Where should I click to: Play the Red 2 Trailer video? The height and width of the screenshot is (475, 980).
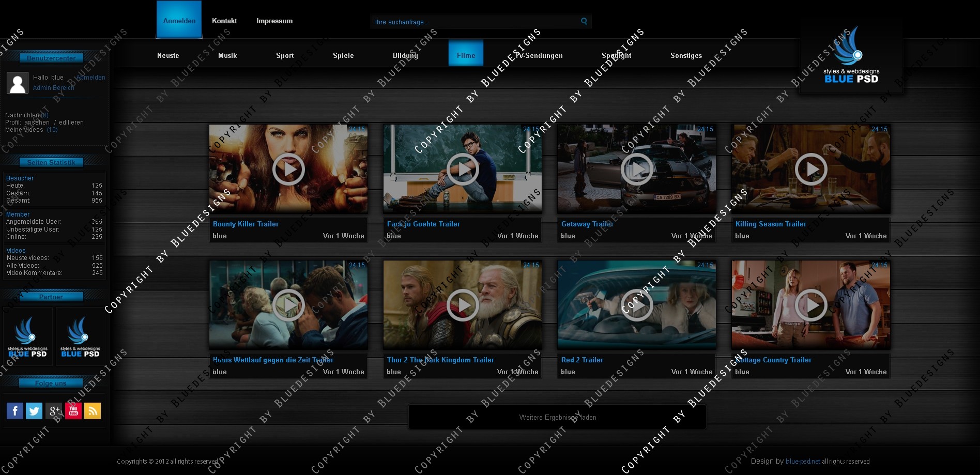637,305
